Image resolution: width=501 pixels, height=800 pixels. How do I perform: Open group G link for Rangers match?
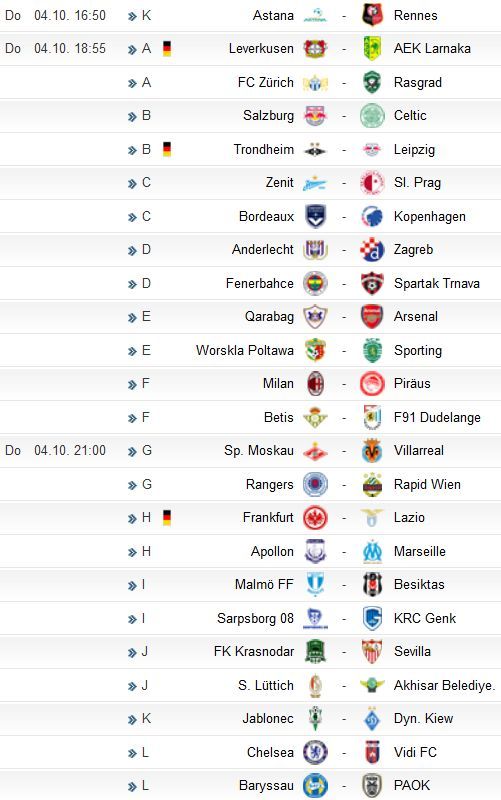coord(147,484)
